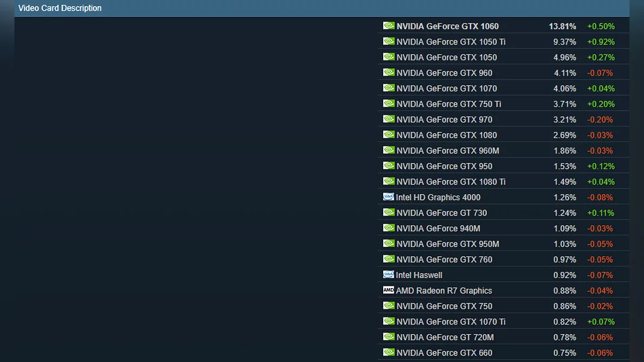Select the NVIDIA GeForce GTX 1050 Ti row

tap(451, 42)
